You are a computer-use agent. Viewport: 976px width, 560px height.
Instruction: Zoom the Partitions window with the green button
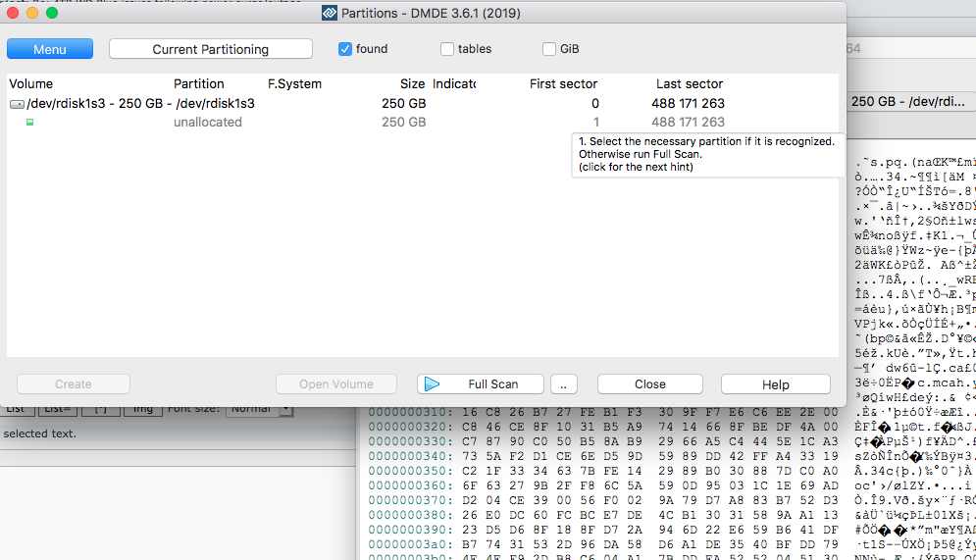52,13
